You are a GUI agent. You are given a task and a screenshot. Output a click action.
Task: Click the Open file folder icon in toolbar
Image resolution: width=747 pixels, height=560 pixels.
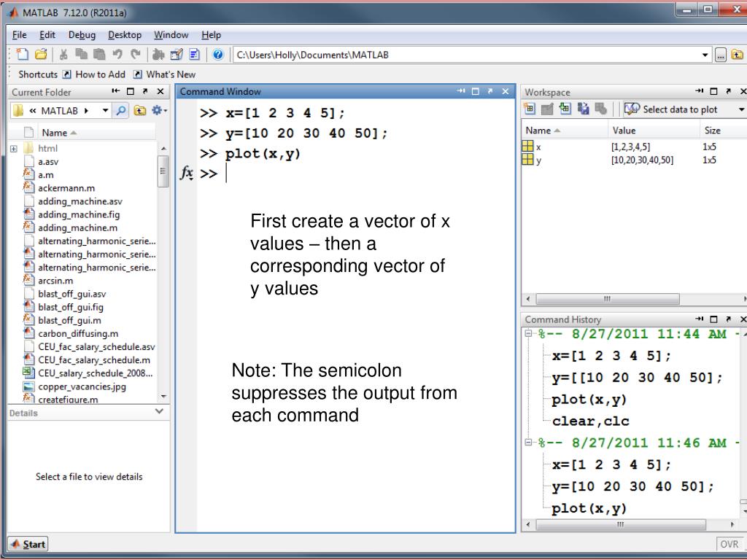pos(41,55)
